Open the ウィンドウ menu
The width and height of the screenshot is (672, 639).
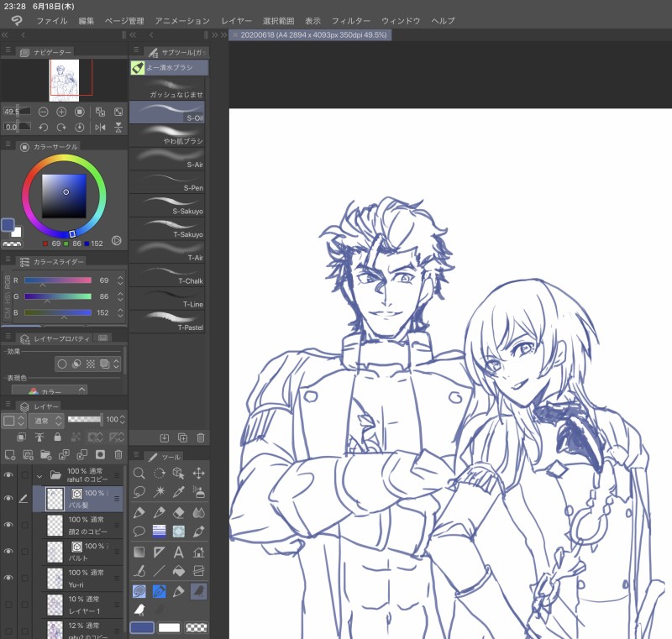(401, 20)
